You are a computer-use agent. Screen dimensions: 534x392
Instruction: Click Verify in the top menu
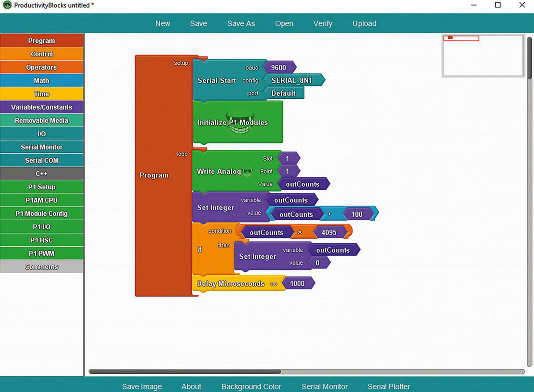click(x=322, y=24)
